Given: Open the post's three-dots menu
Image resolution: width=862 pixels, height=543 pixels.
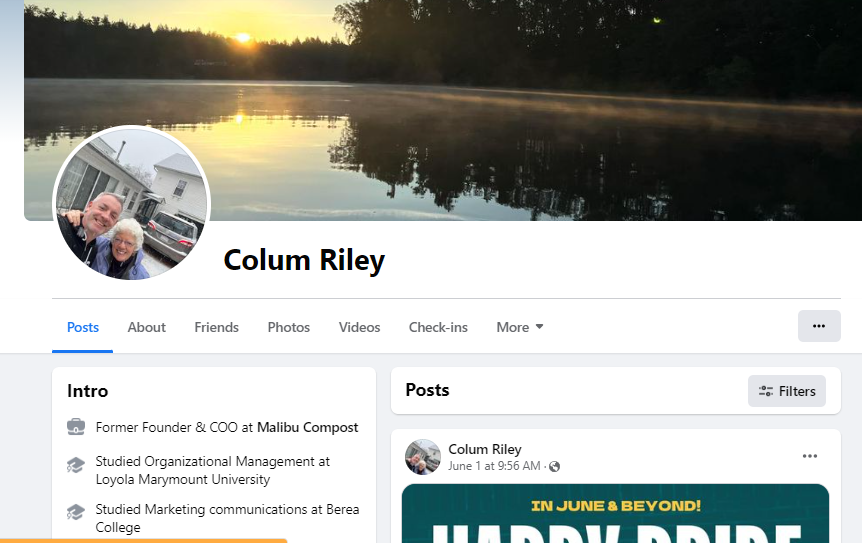Looking at the screenshot, I should tap(810, 456).
